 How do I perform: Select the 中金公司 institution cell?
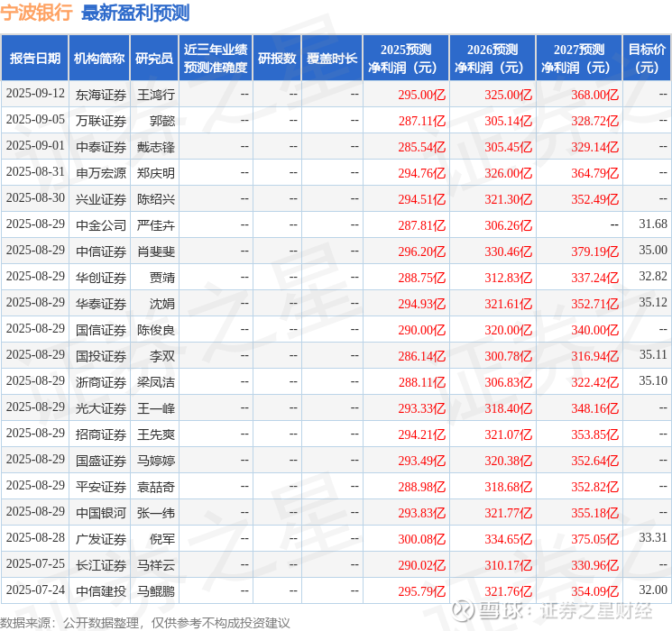101,225
